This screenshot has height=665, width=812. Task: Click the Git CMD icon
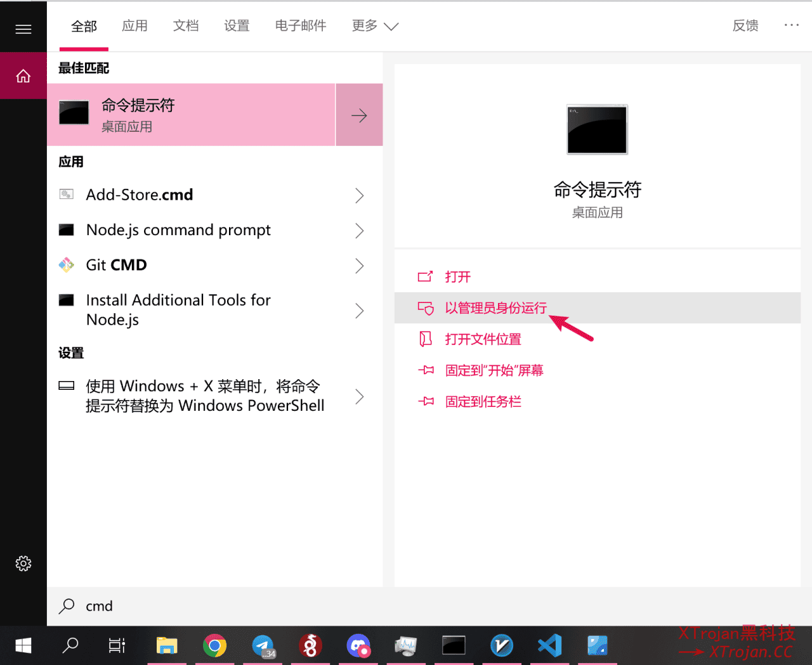click(67, 265)
